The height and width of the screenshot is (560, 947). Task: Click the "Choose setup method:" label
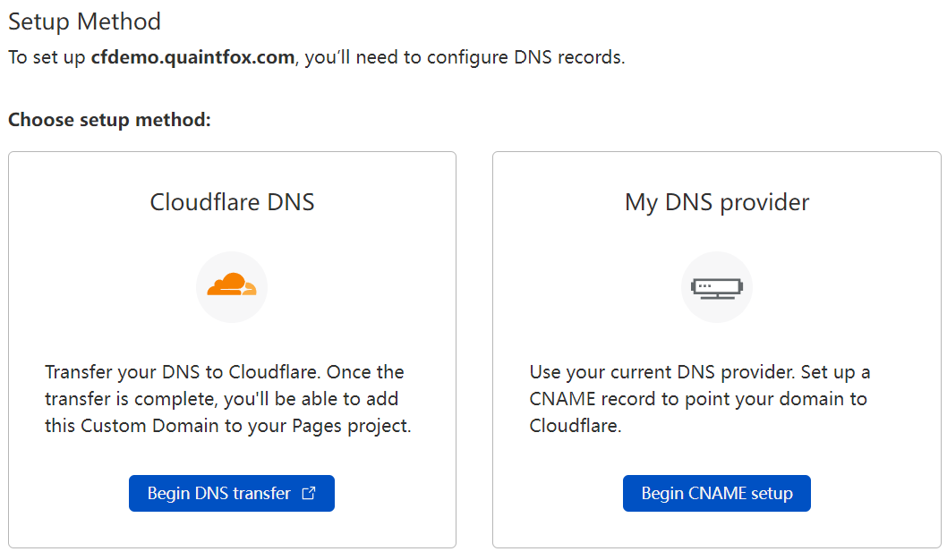(x=109, y=119)
